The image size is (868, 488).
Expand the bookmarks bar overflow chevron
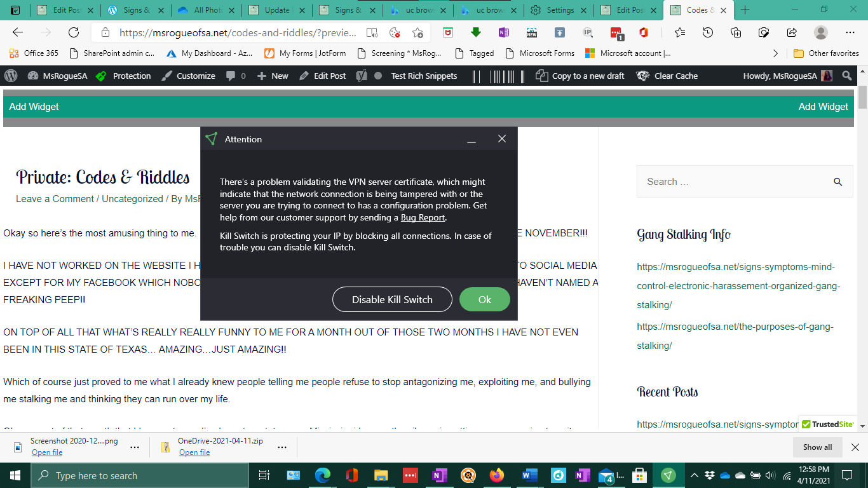click(775, 53)
